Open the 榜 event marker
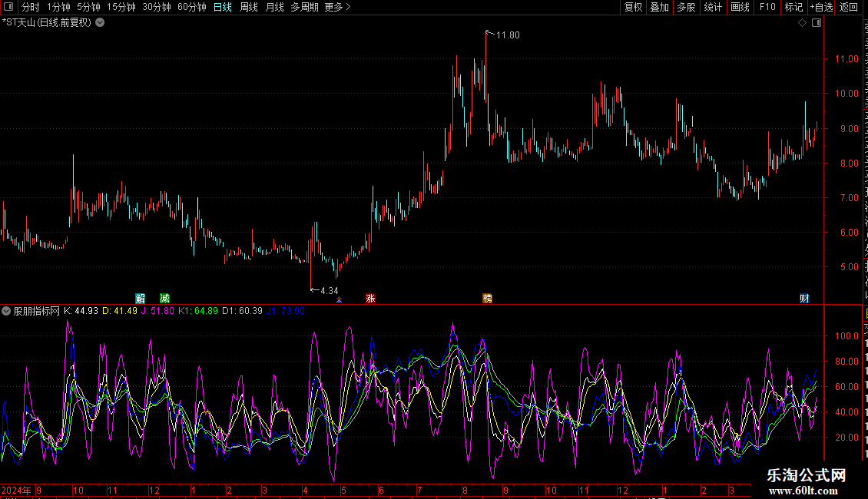Screen dimensions: 868x499 487,298
